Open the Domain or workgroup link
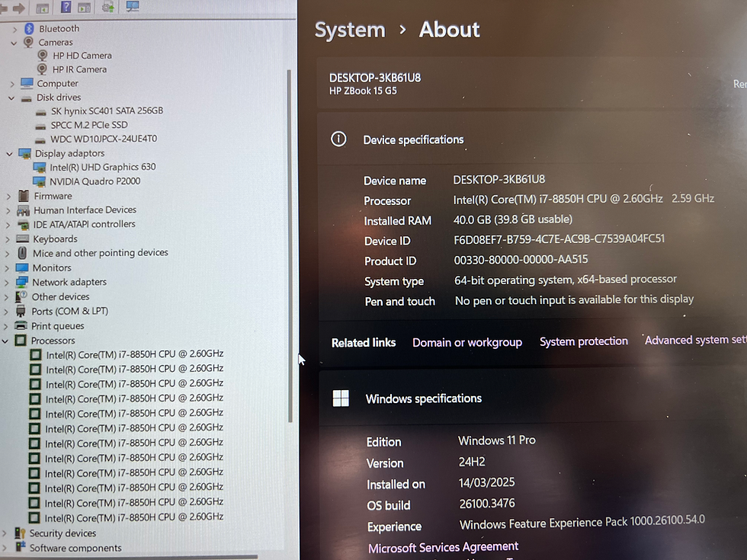The image size is (747, 560). click(x=466, y=342)
